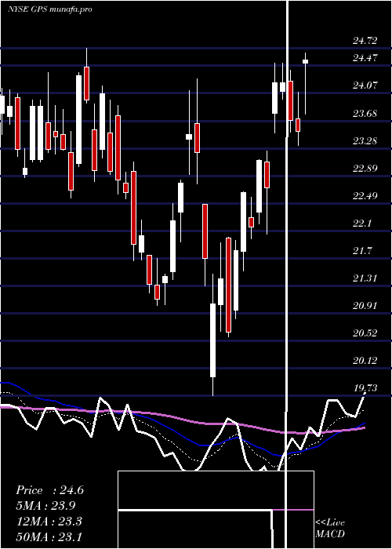Image resolution: width=392 pixels, height=549 pixels.
Task: Select the 24.72 price axis label
Action: [x=365, y=41]
